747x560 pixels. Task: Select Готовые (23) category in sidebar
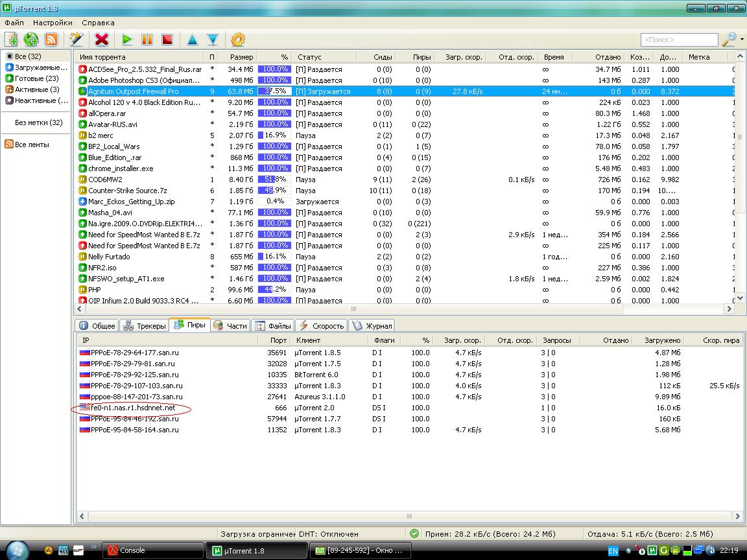(36, 78)
